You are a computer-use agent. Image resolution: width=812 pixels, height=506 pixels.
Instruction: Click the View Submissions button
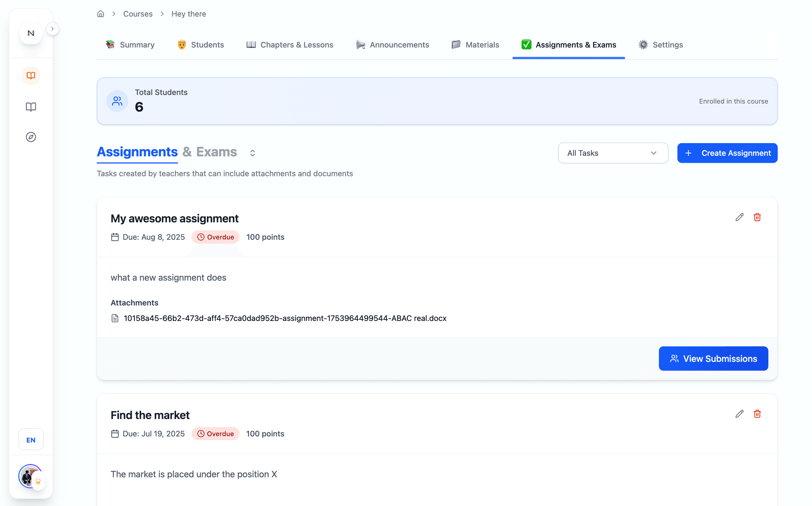713,359
